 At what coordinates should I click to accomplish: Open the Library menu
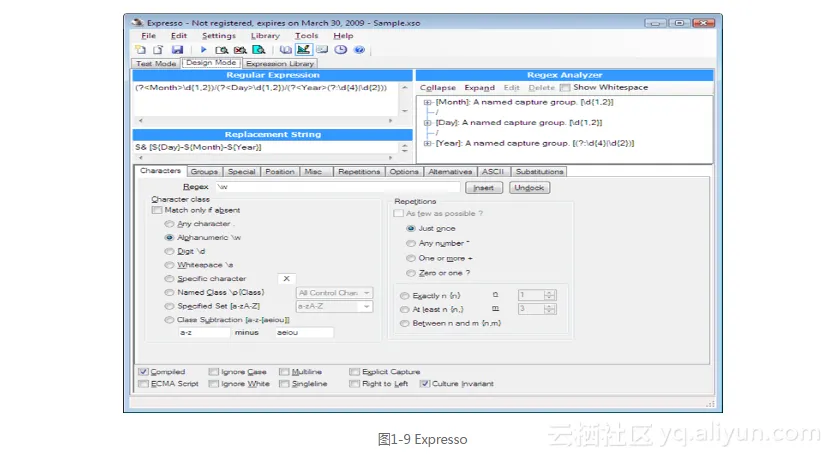pos(265,36)
